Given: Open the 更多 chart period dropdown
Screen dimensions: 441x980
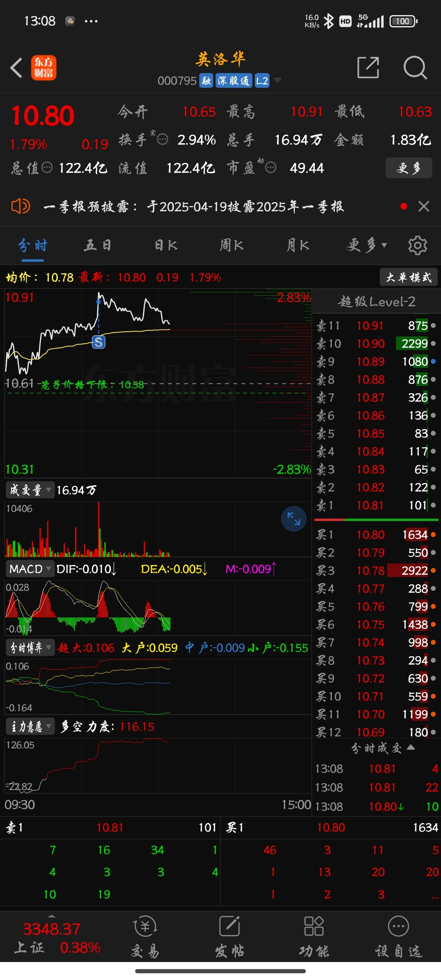Looking at the screenshot, I should [366, 245].
